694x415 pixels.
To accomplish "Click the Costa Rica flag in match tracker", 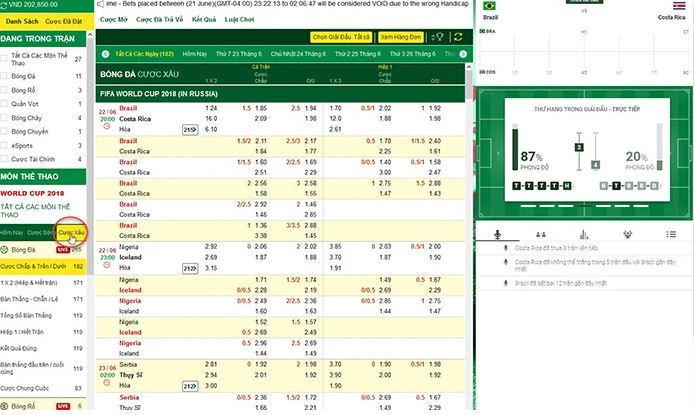I will tap(679, 6).
